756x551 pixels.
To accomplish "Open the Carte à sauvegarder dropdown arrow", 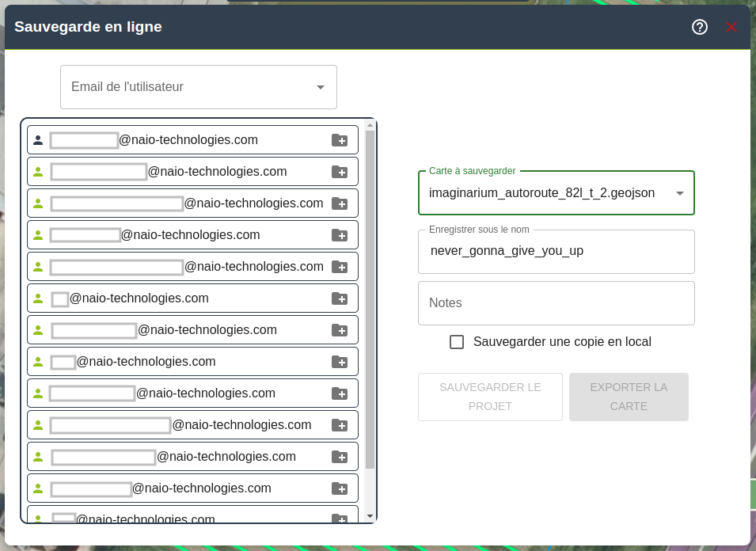I will pyautogui.click(x=679, y=193).
